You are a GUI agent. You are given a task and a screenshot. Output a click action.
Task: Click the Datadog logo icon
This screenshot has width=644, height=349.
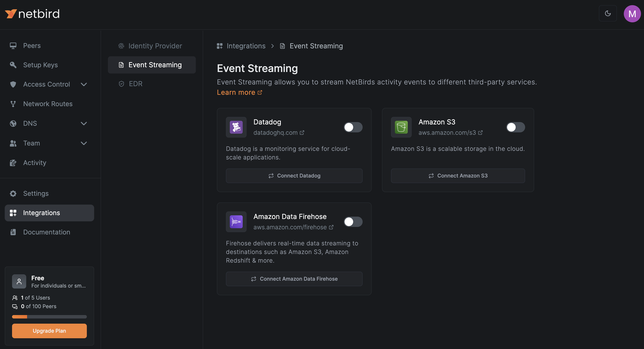236,127
